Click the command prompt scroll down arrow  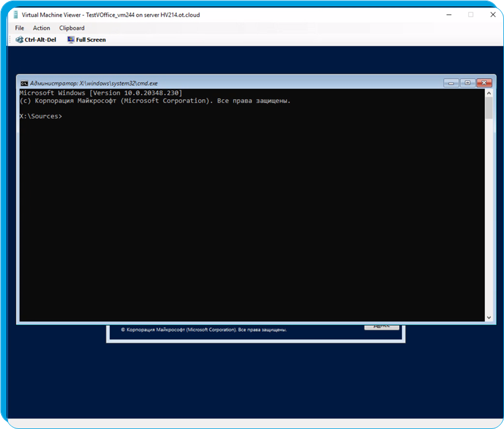489,318
